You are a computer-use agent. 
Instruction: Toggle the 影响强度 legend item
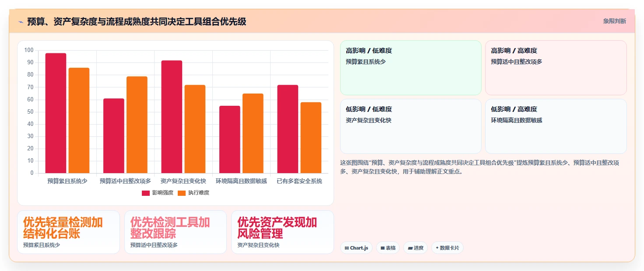[158, 193]
